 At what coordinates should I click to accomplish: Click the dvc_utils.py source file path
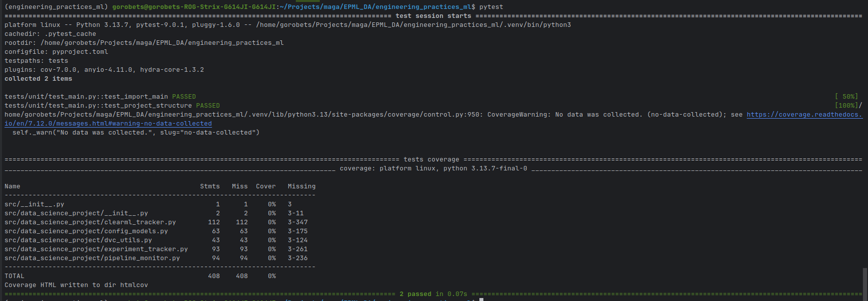78,240
